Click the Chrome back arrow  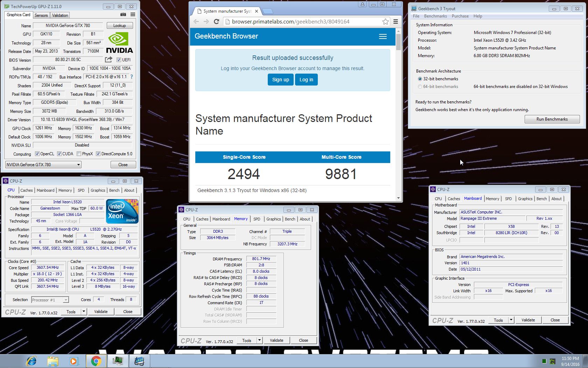pyautogui.click(x=196, y=22)
